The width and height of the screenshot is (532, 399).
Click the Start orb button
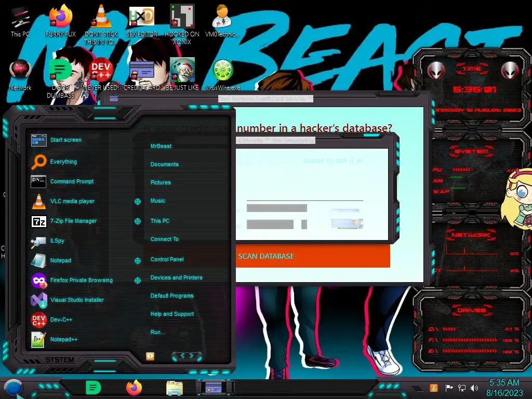(x=13, y=389)
